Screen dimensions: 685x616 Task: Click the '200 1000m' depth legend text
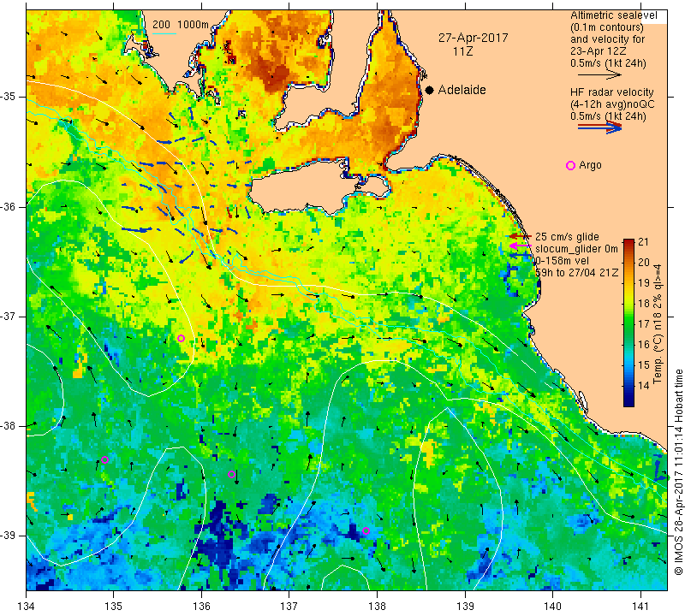click(x=181, y=25)
